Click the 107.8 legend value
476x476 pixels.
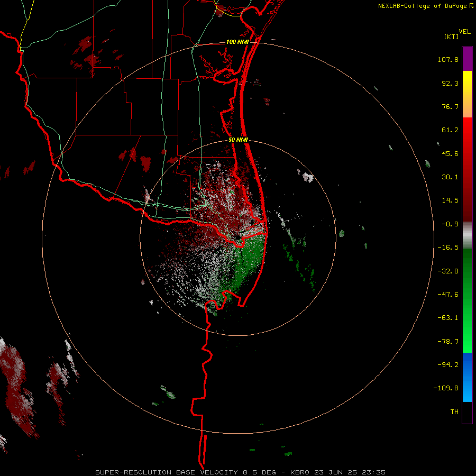click(x=448, y=59)
